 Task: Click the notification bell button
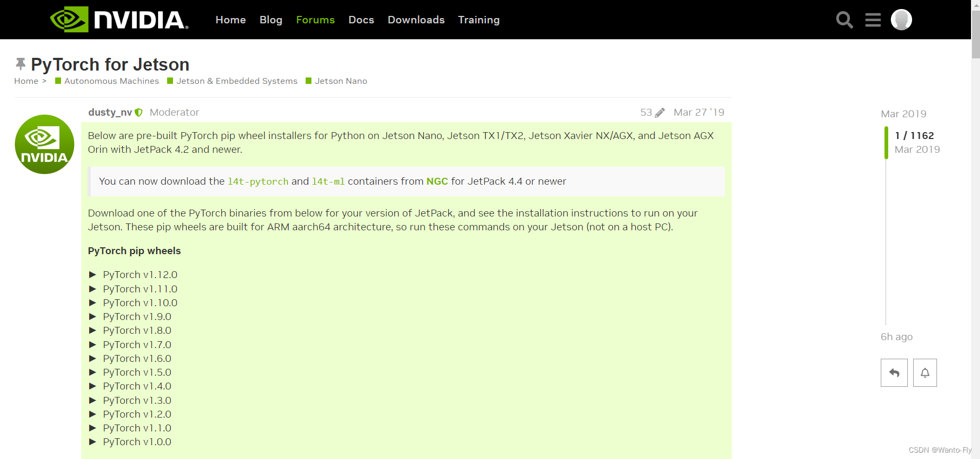pyautogui.click(x=925, y=373)
